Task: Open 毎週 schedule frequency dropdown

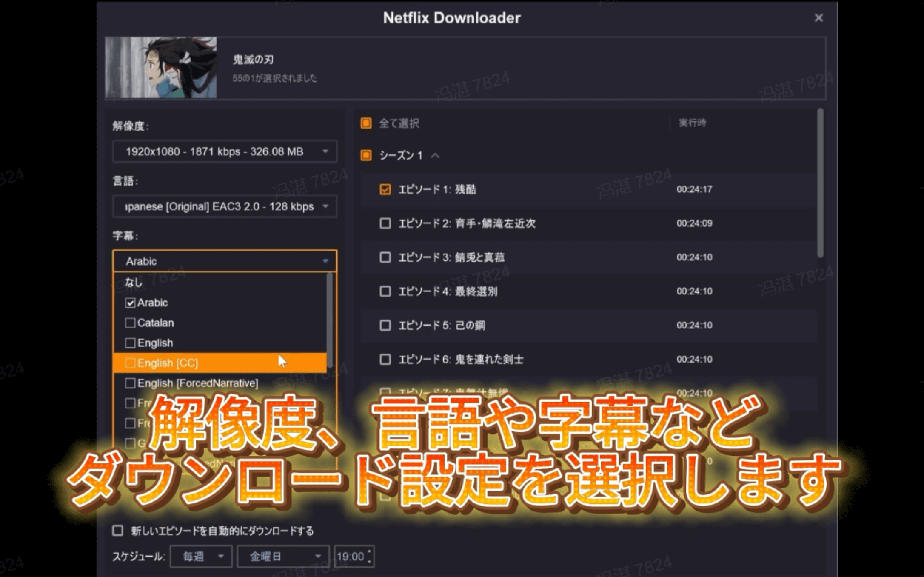Action: [x=201, y=557]
